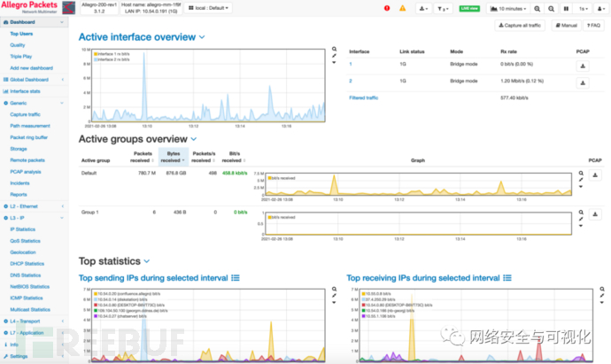Open Capture traffic in sidebar

point(25,114)
